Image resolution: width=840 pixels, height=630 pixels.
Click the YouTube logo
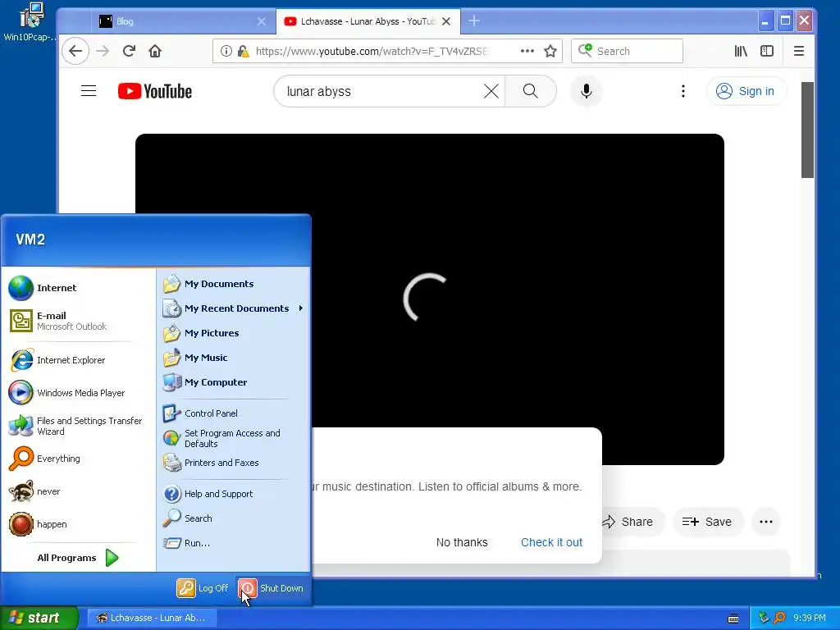click(155, 92)
